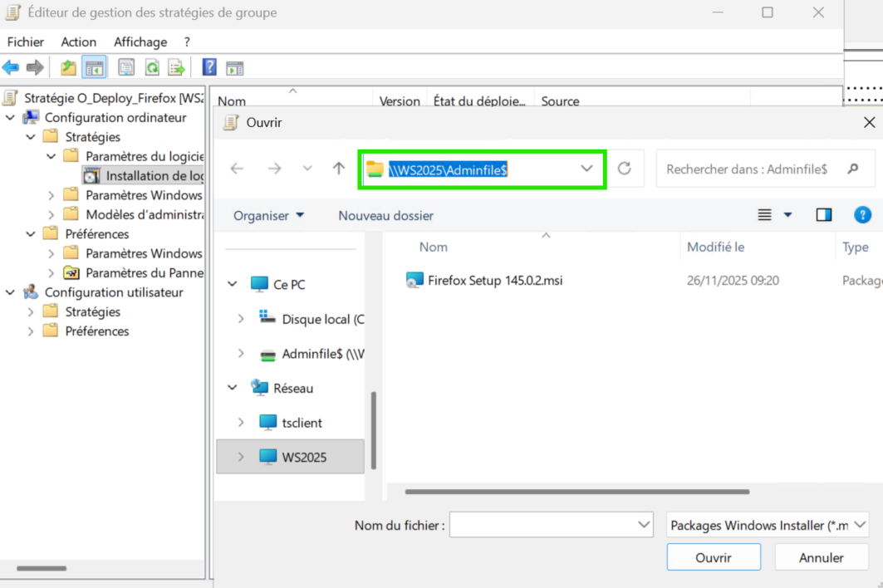Expand the tsclient network node
The image size is (883, 588).
(x=241, y=423)
